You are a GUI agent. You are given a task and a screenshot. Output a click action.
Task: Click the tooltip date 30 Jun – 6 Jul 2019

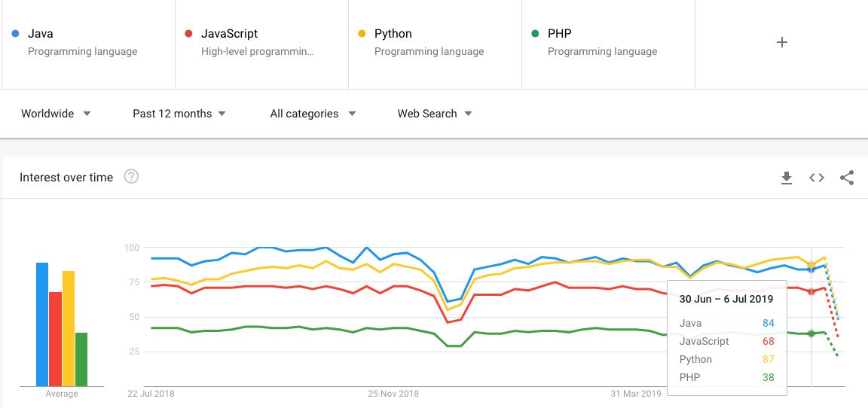pyautogui.click(x=726, y=299)
